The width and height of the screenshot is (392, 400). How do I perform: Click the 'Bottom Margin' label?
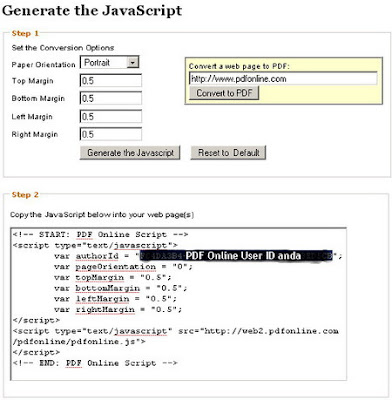[38, 99]
